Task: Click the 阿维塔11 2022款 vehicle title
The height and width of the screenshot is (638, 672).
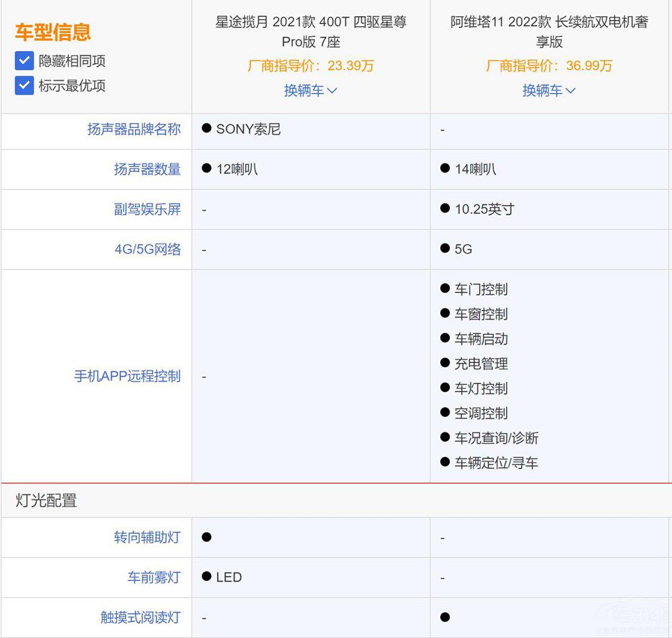Action: [x=549, y=30]
